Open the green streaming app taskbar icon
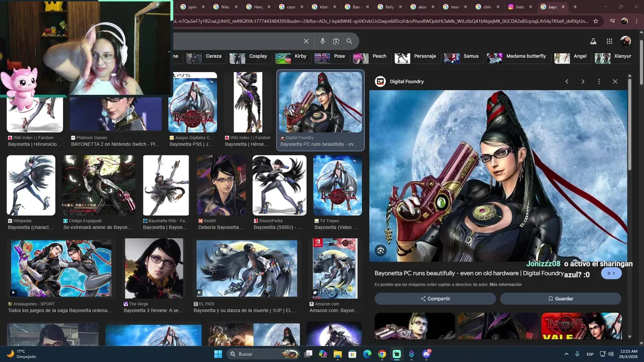Screen dimensions: 644x362 point(397,354)
